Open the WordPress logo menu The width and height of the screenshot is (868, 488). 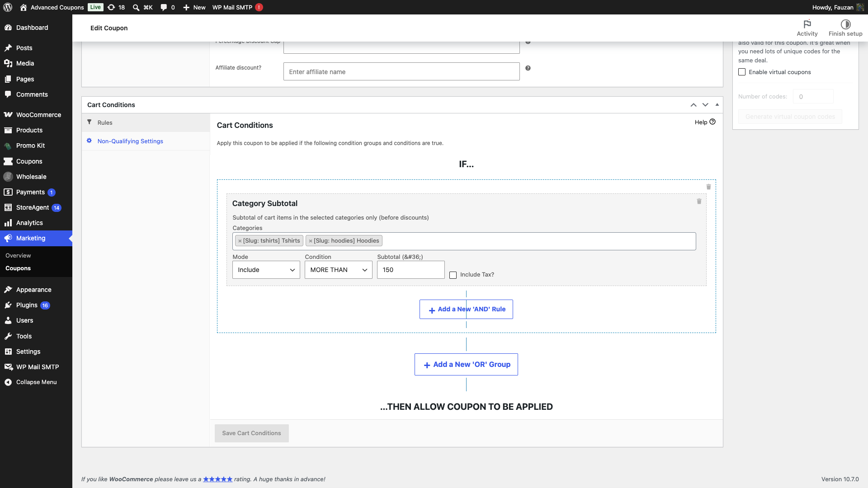(8, 7)
